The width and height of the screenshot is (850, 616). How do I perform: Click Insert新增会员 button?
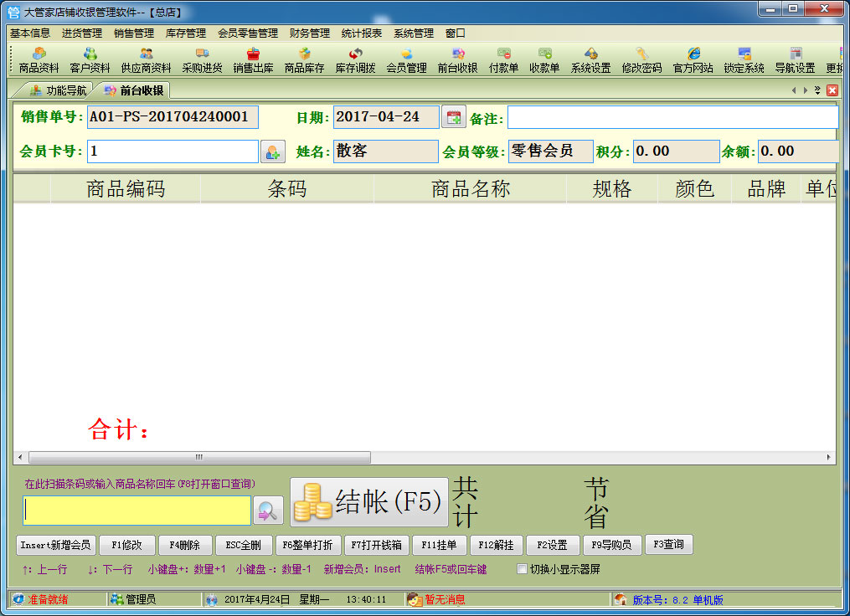[55, 545]
